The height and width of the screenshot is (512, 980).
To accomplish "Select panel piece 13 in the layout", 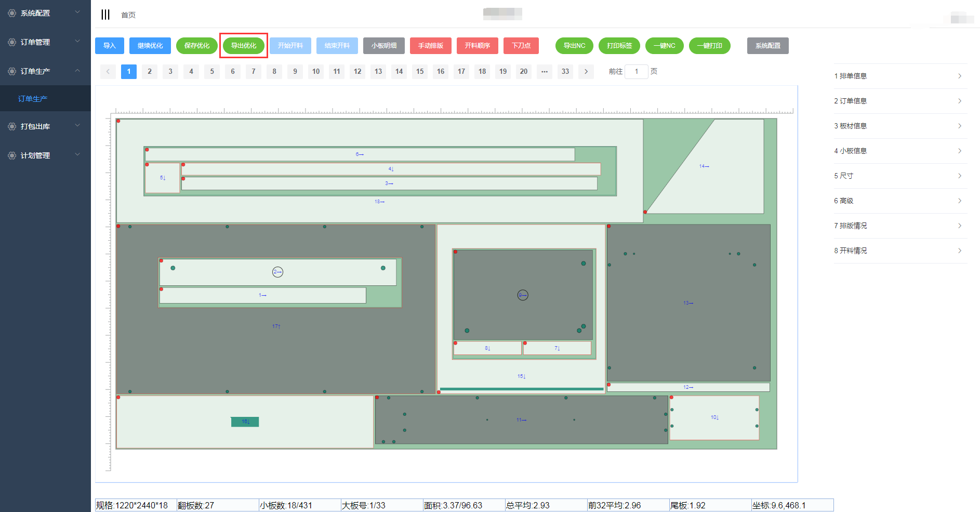I will click(x=688, y=303).
